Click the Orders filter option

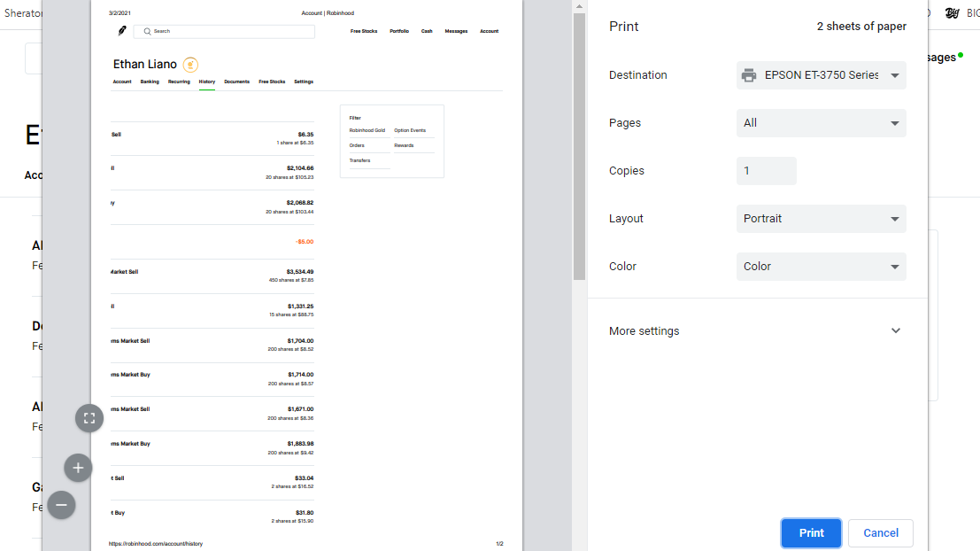pyautogui.click(x=357, y=146)
